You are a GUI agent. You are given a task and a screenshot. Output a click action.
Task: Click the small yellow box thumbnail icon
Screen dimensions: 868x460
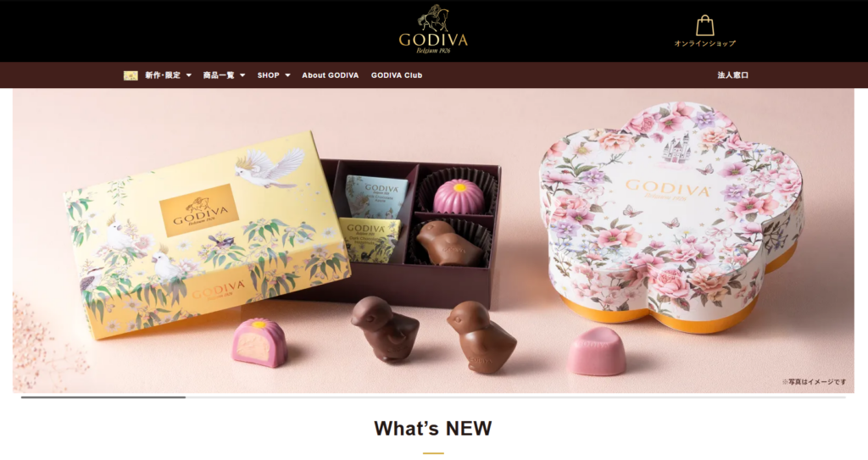[x=131, y=75]
